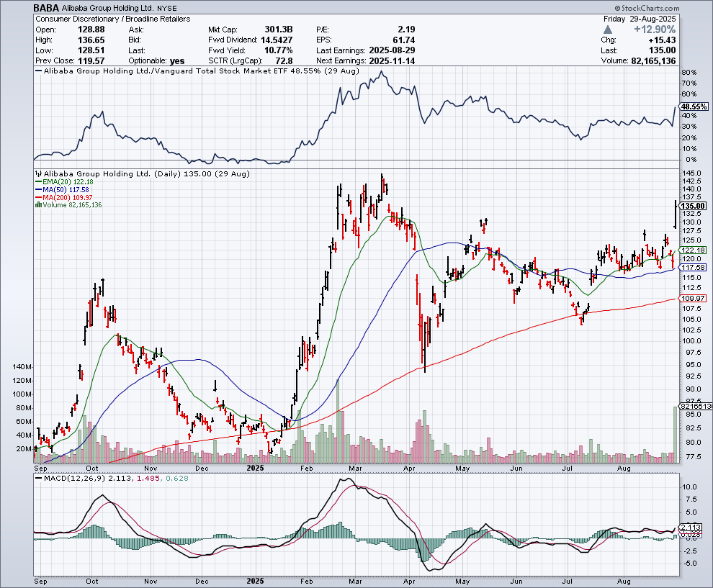Click the blue MA(50) 117.58 legend entry
Screen dimensions: 713x588
pos(62,189)
